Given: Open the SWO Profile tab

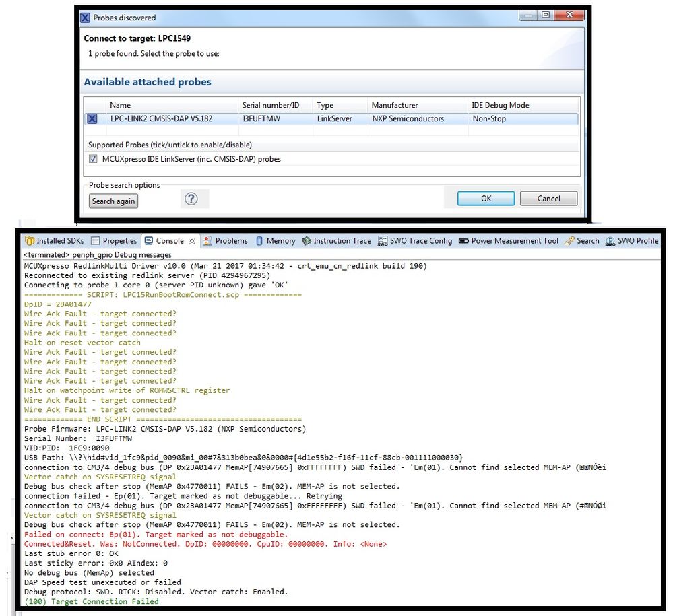Looking at the screenshot, I should (x=632, y=240).
